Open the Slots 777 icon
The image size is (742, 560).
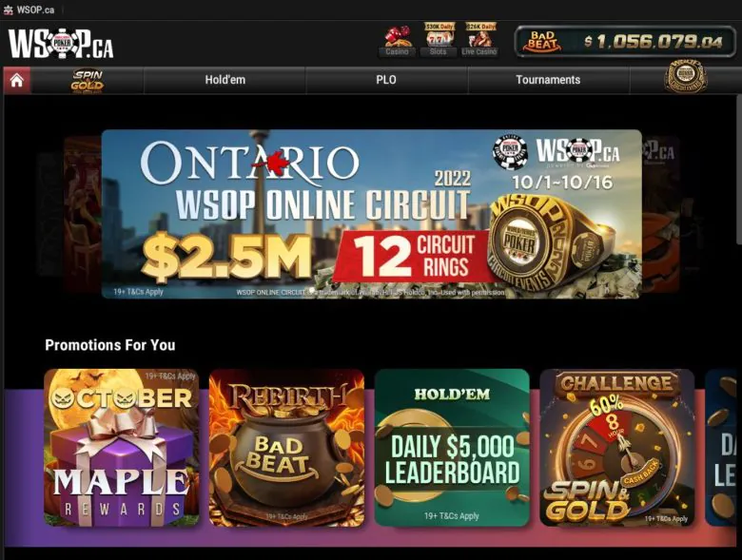pyautogui.click(x=439, y=40)
